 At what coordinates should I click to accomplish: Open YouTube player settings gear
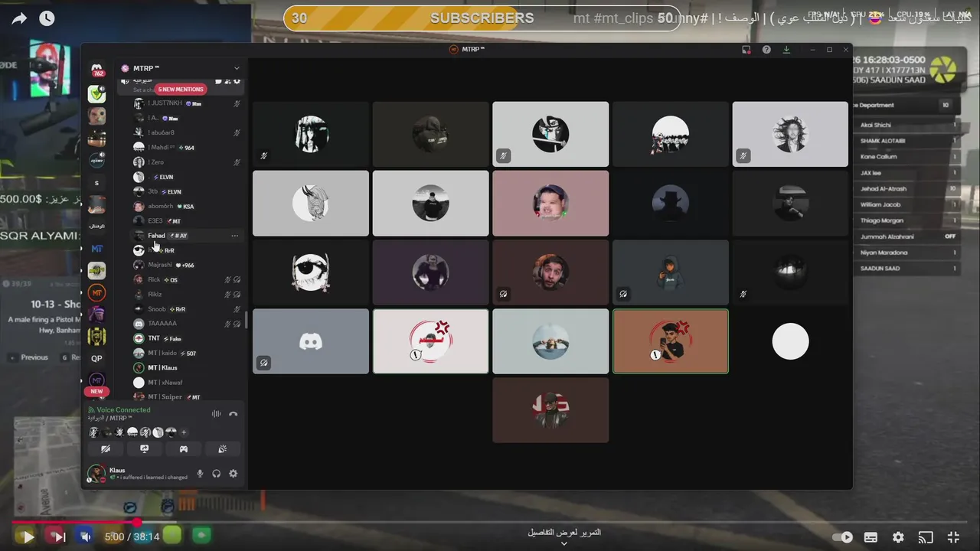point(898,537)
